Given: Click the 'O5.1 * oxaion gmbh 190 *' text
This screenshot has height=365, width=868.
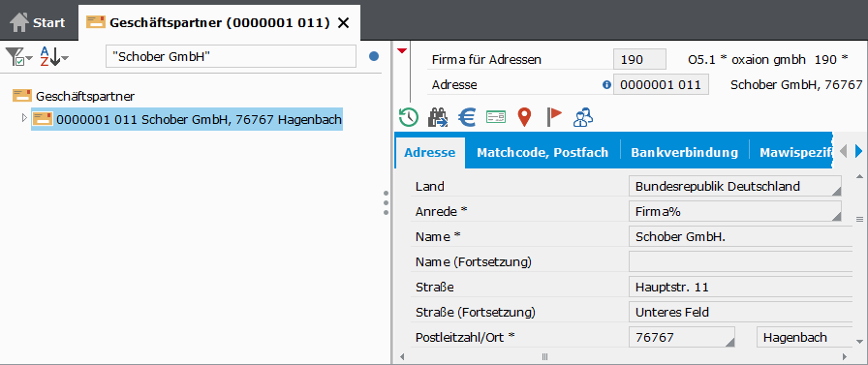Looking at the screenshot, I should click(768, 60).
